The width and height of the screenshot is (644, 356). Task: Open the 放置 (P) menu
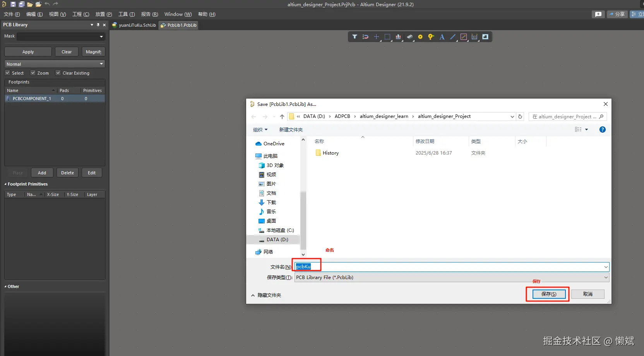[104, 14]
